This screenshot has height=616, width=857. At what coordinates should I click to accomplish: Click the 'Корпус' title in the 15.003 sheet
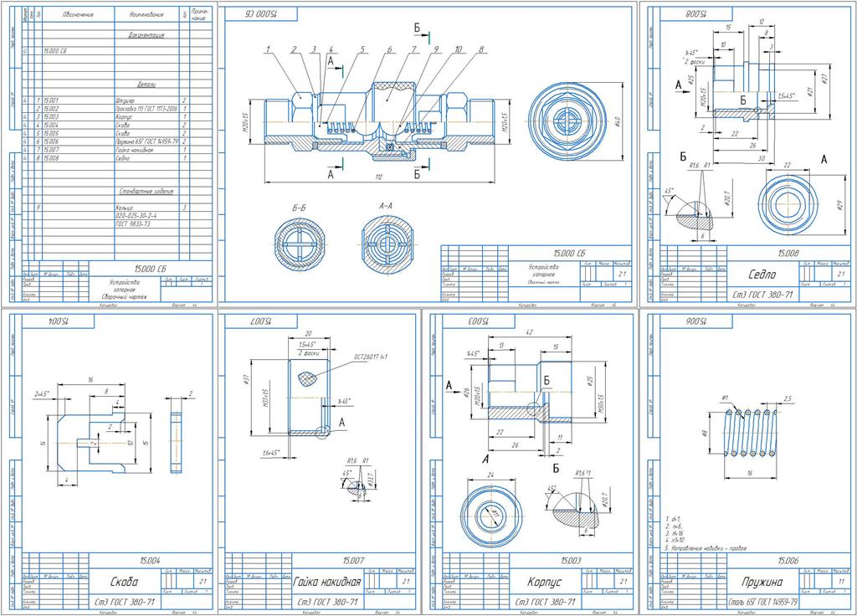[545, 582]
